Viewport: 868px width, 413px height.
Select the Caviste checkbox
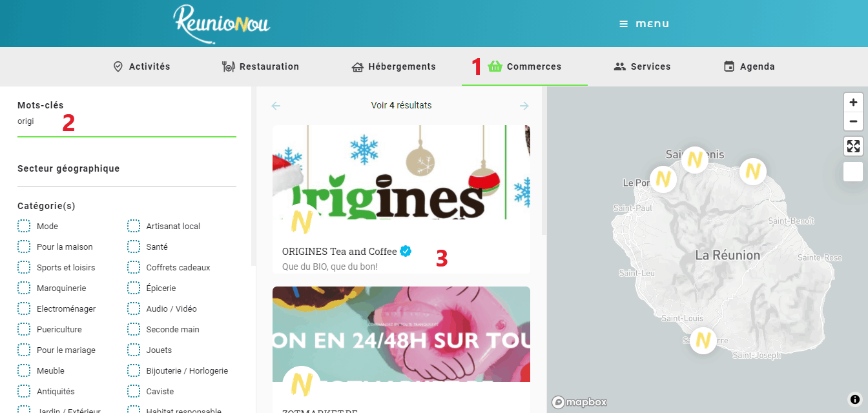point(134,391)
